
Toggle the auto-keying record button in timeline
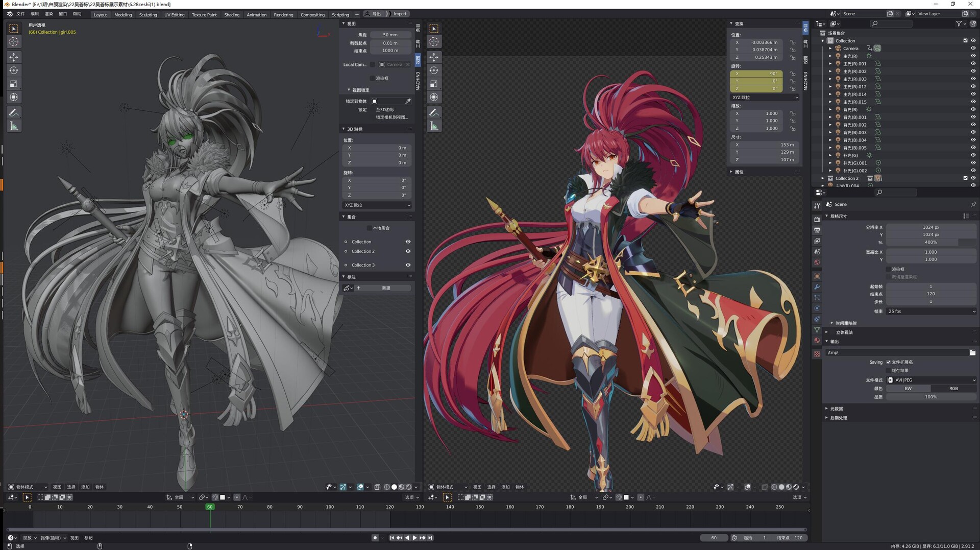click(x=375, y=538)
